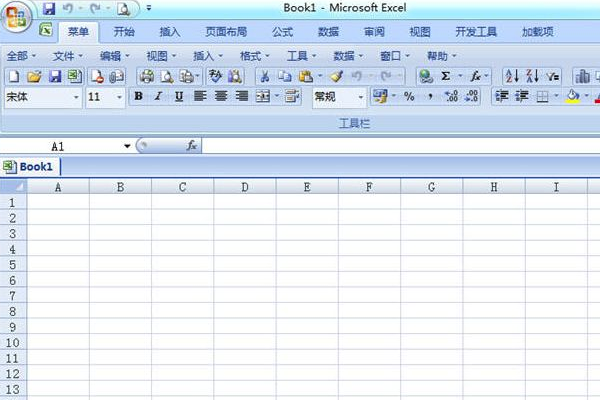Open the 宋体 font name dropdown
This screenshot has width=600, height=400.
point(76,97)
